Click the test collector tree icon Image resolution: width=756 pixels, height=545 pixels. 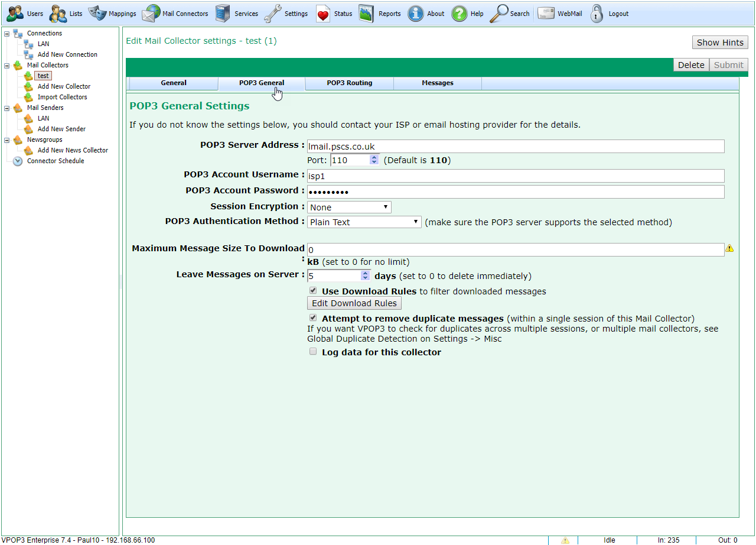[28, 76]
